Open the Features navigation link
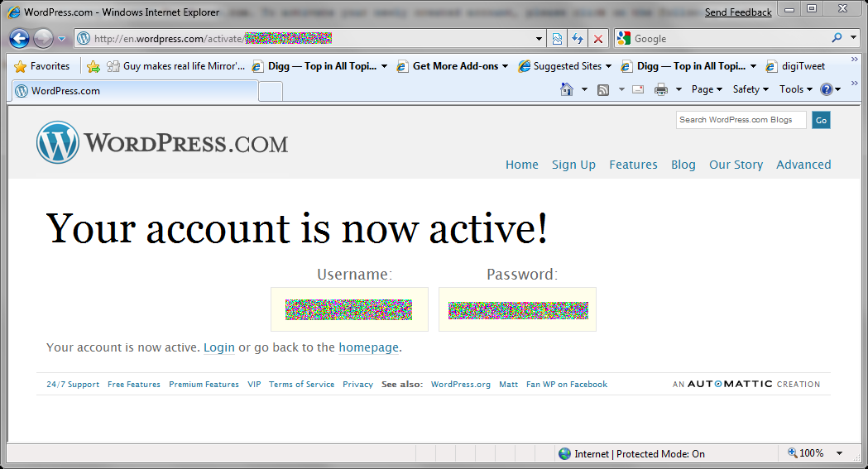The image size is (868, 469). [633, 165]
